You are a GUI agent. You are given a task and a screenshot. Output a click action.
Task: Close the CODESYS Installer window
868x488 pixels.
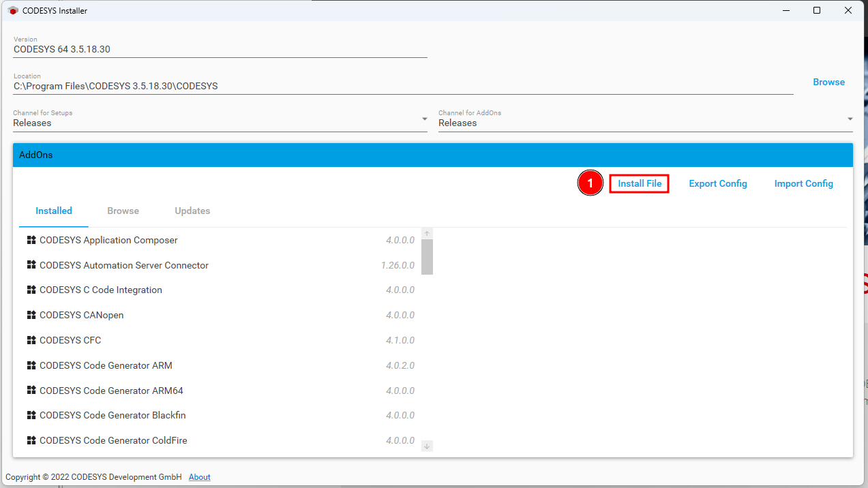(x=848, y=10)
